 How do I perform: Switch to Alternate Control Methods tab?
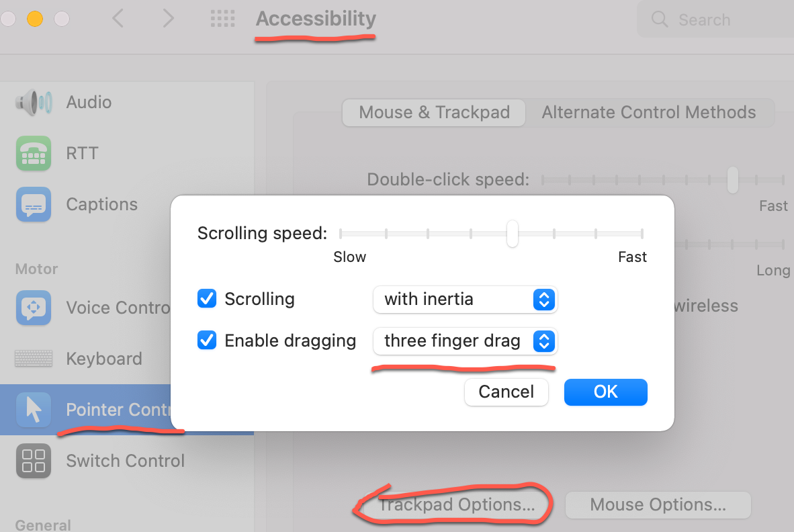click(x=649, y=112)
